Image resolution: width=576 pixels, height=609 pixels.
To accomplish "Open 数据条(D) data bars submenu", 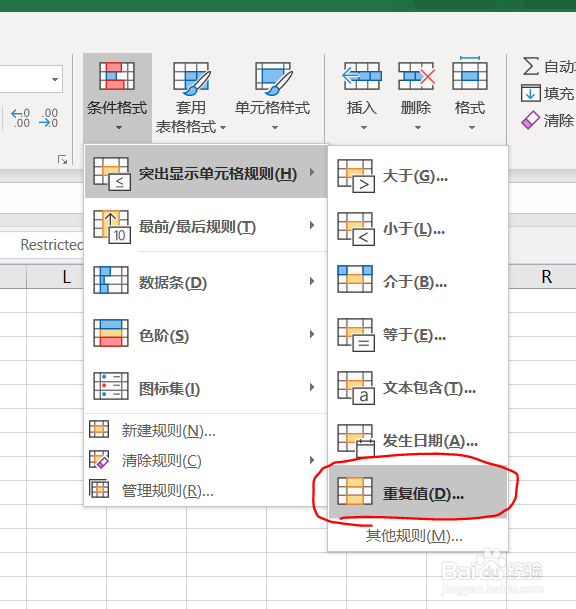I will click(206, 282).
